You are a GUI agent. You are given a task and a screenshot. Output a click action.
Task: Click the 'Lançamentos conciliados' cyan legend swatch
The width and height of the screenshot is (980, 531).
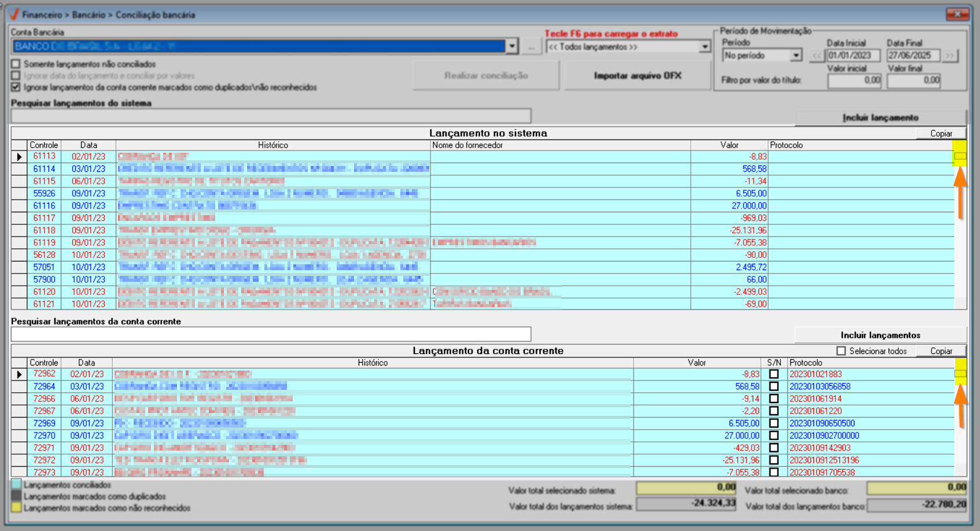pos(16,485)
